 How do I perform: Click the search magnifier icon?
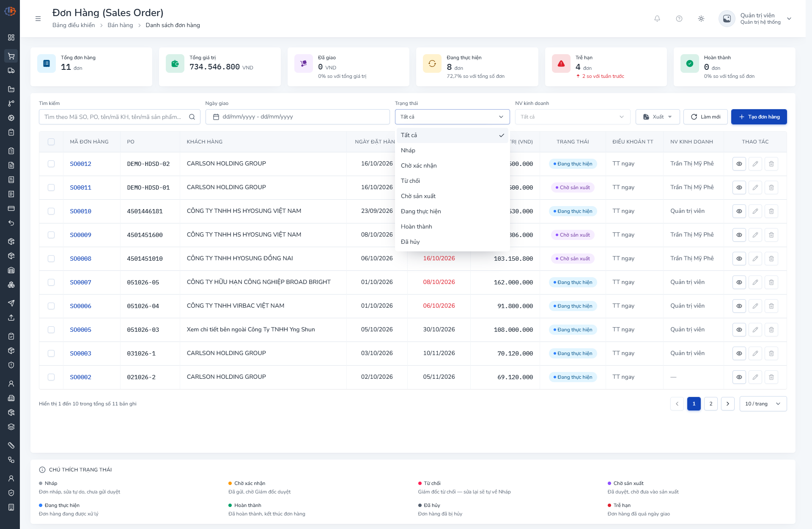[192, 117]
